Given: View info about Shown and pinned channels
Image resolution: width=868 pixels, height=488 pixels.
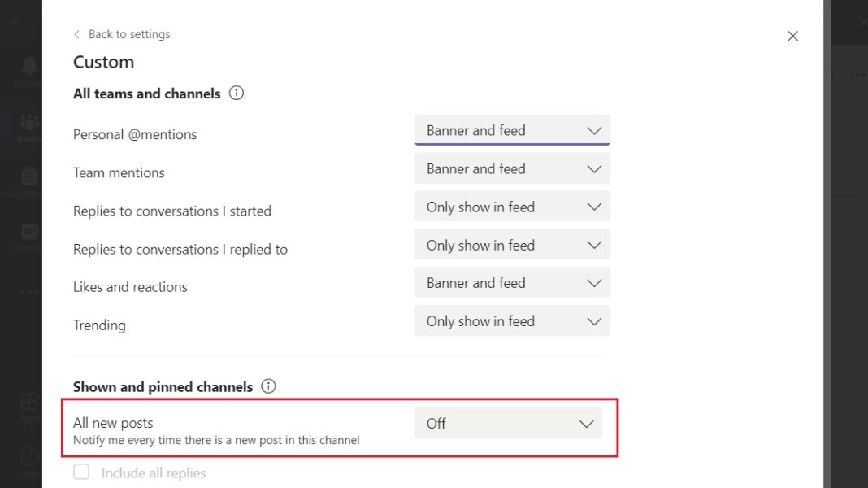Looking at the screenshot, I should point(268,386).
